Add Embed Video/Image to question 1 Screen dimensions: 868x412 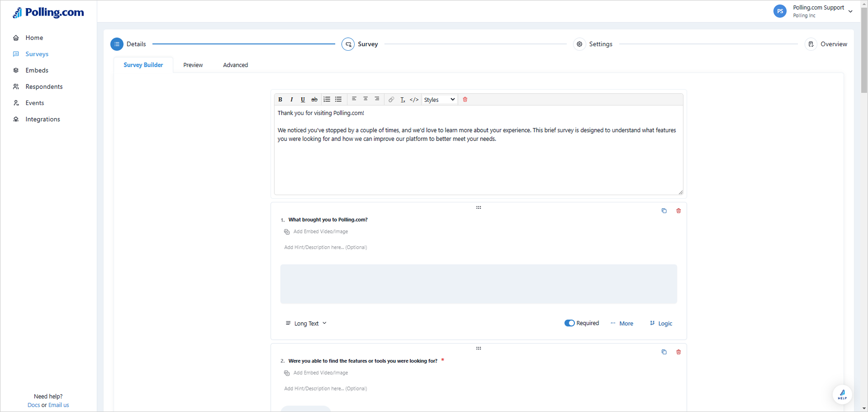320,232
